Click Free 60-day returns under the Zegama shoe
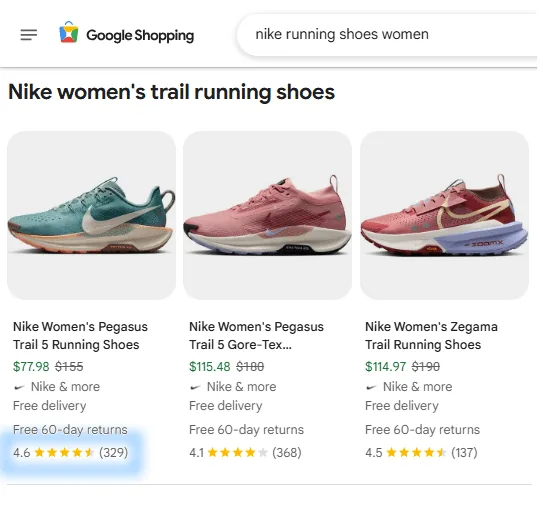 (422, 429)
